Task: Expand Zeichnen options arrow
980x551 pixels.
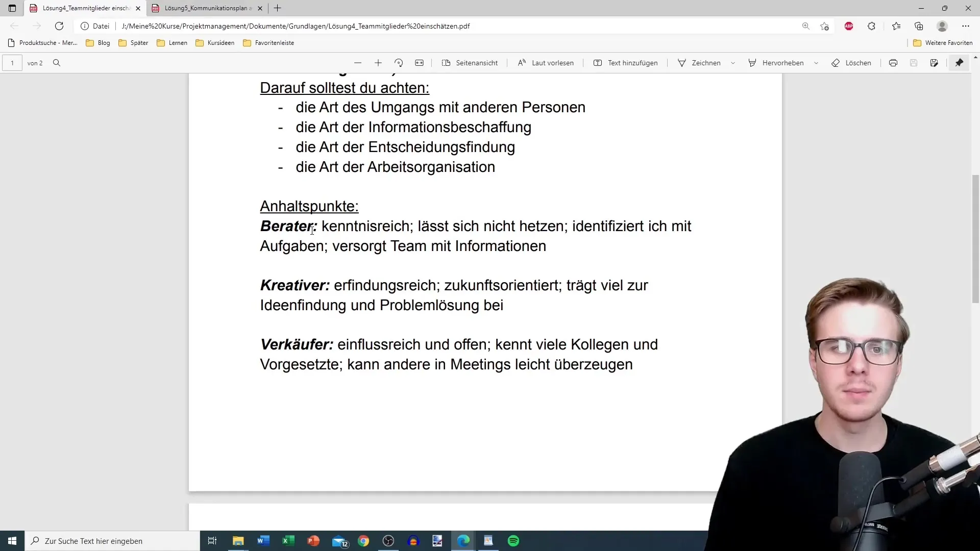Action: click(733, 63)
